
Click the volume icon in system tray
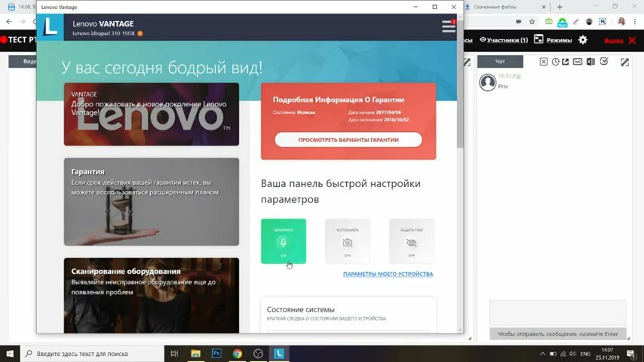[x=572, y=354]
